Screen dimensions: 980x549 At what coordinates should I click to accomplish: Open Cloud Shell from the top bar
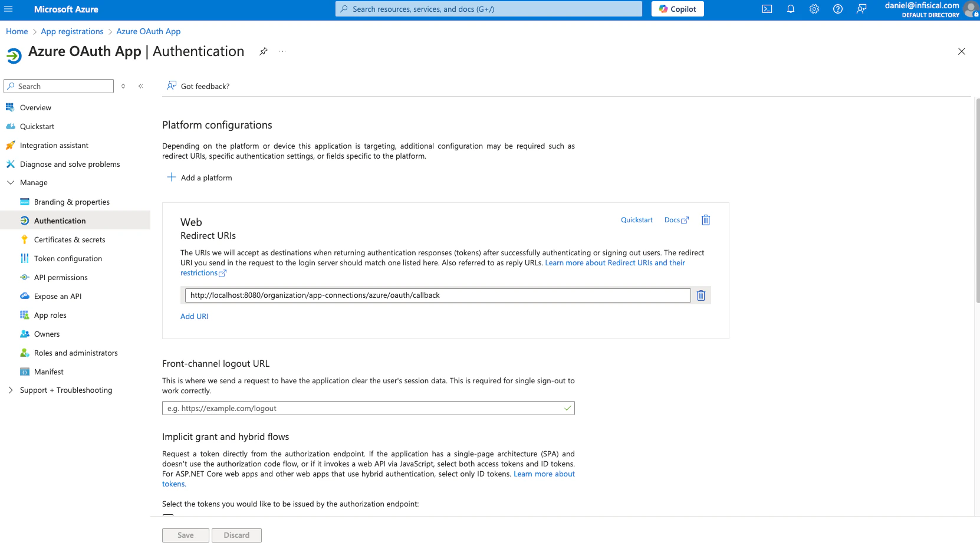click(x=767, y=9)
